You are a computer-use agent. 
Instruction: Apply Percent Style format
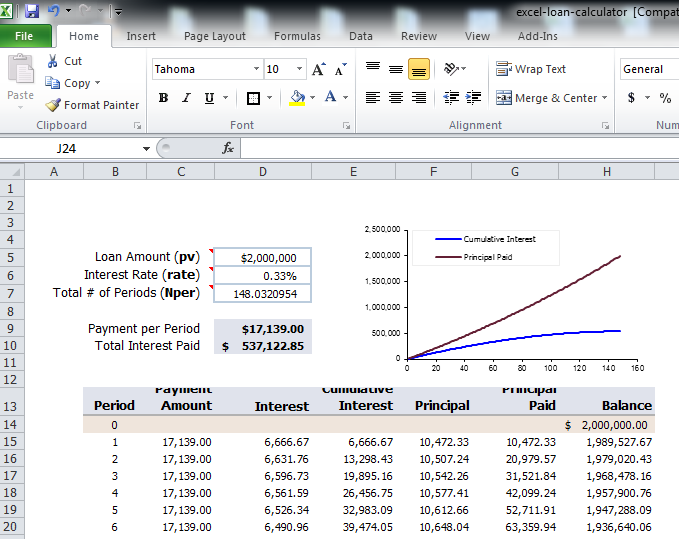[x=665, y=98]
